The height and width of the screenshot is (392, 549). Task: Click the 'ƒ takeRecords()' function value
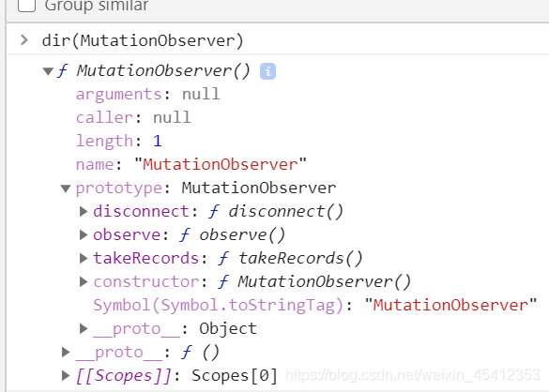(290, 258)
